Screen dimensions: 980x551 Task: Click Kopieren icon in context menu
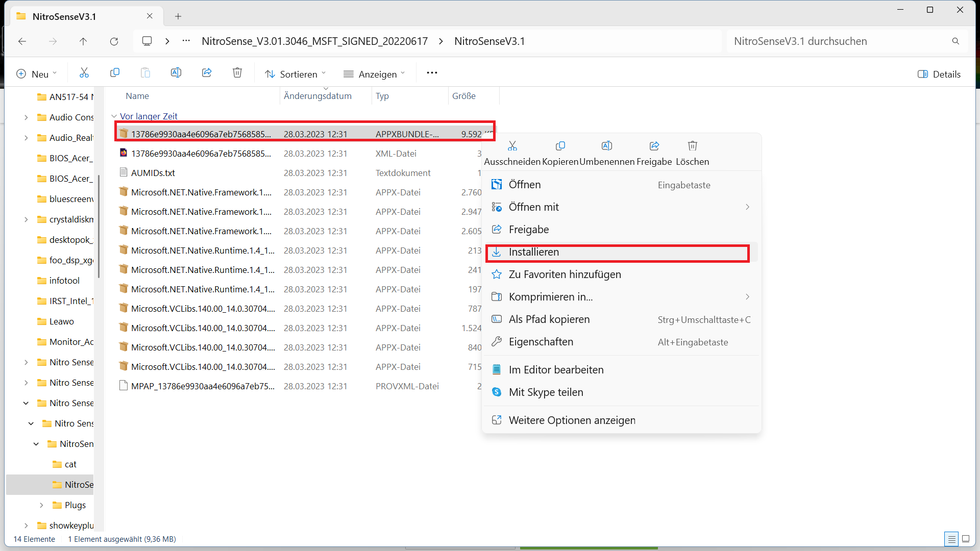(x=560, y=146)
